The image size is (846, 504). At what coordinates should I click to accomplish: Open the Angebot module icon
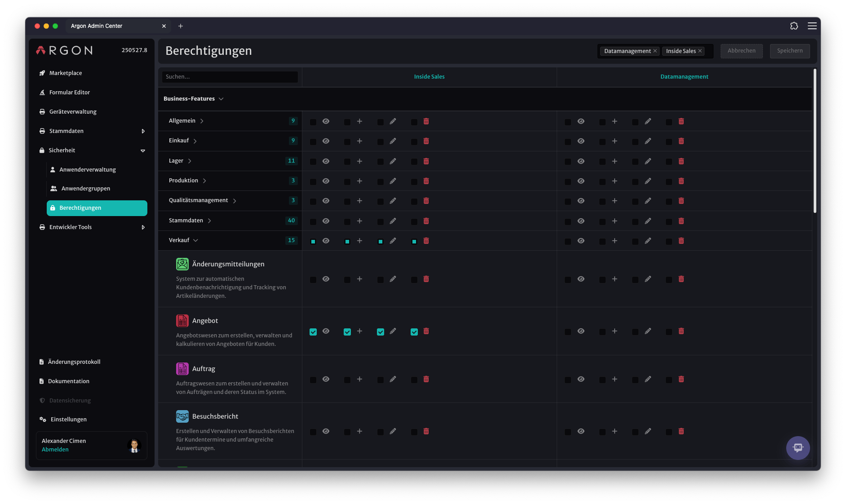pyautogui.click(x=182, y=321)
